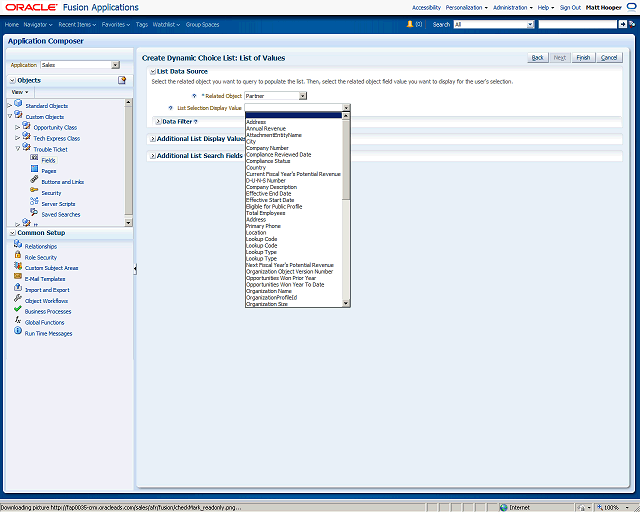This screenshot has width=640, height=512.
Task: Click help icon beside List Selection Display Value
Action: point(171,108)
